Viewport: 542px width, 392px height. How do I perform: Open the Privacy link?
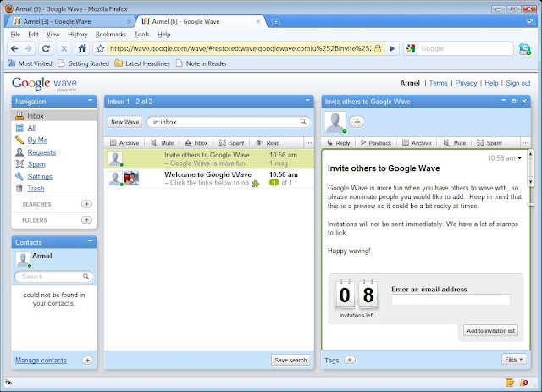pos(466,83)
